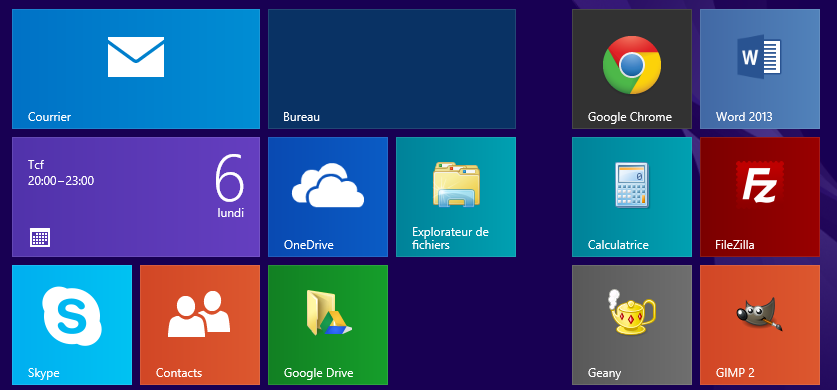
Task: Click the large date number 6
Action: [x=230, y=178]
